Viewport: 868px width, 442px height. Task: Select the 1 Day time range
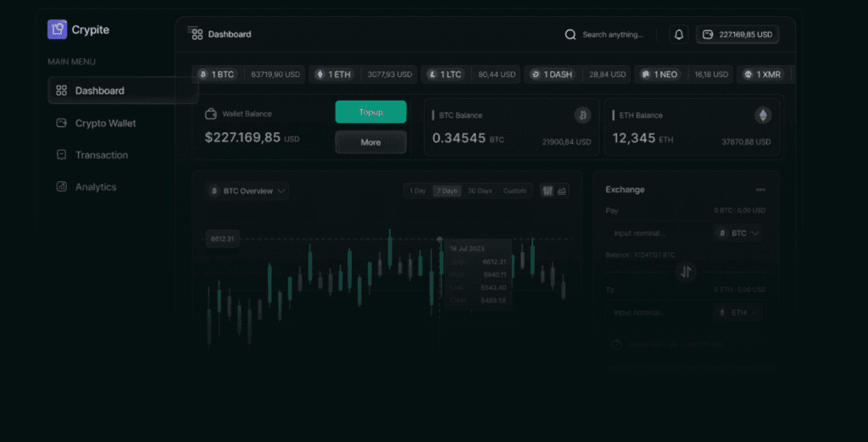pos(418,191)
